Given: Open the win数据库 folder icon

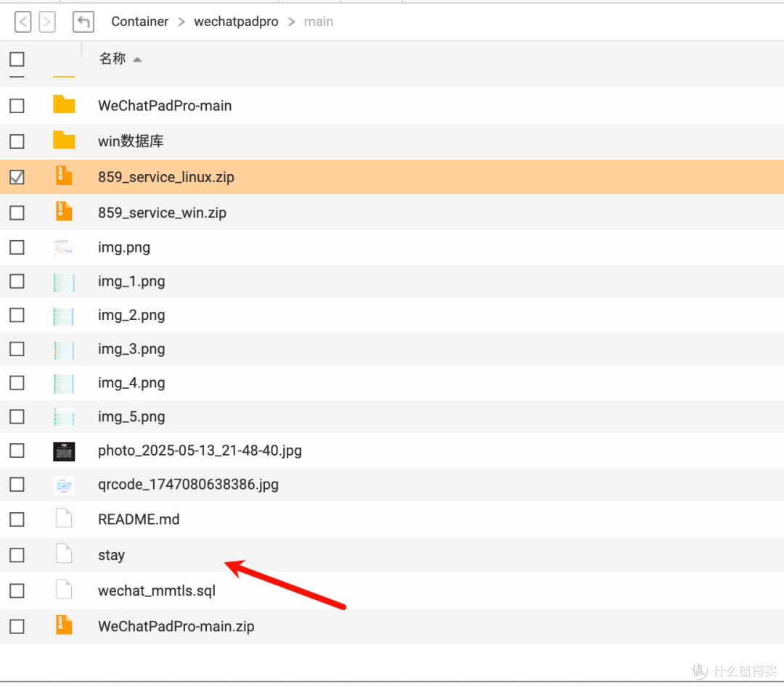Looking at the screenshot, I should (x=64, y=141).
